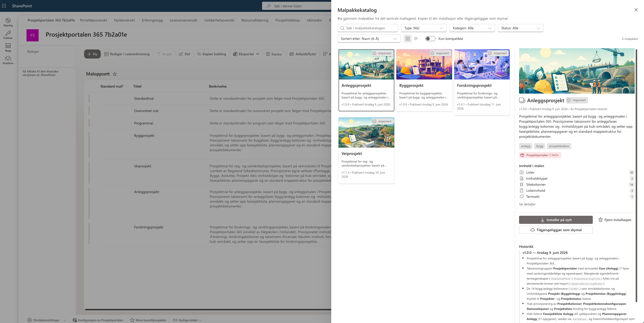The height and width of the screenshot is (323, 644).
Task: Click the template icon beside Anleggsprosjekt heading
Action: (522, 100)
